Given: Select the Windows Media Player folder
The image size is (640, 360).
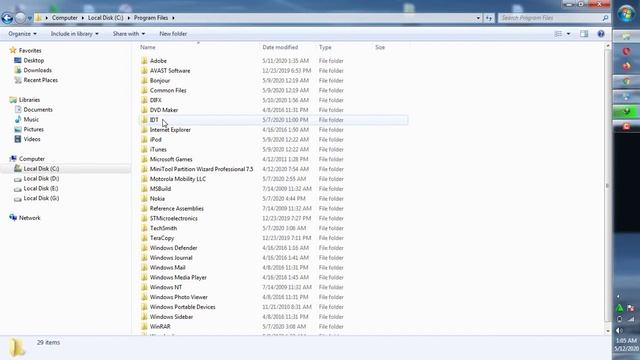Looking at the screenshot, I should coord(178,277).
